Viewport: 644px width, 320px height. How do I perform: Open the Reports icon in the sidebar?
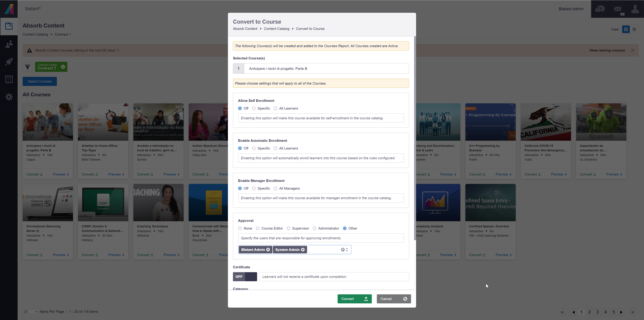click(x=9, y=79)
